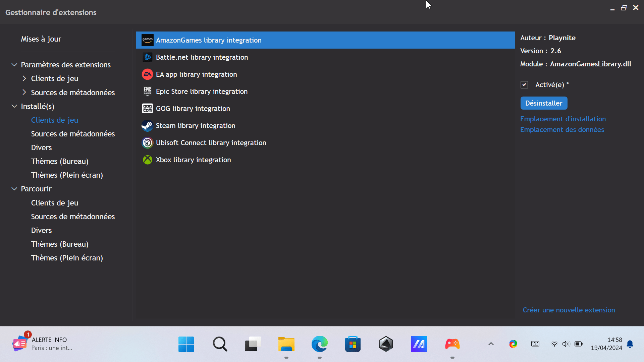Browse Clients de jeu under Parcourir
The height and width of the screenshot is (362, 644).
tap(55, 203)
